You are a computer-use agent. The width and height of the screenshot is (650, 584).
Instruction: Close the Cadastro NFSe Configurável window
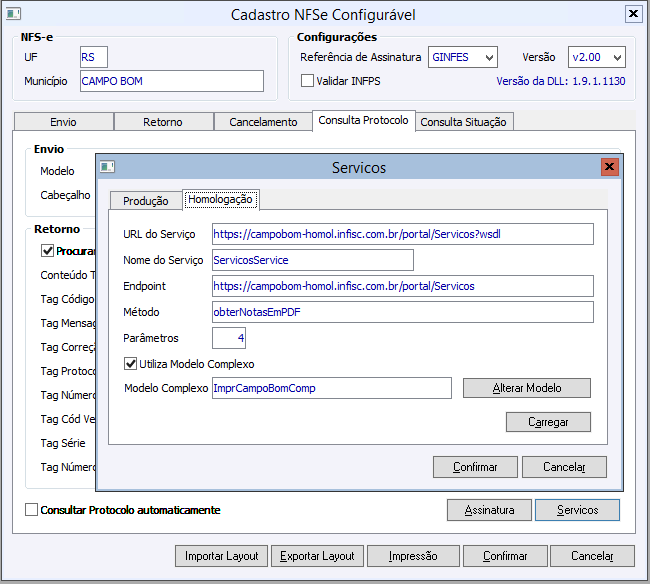click(x=633, y=14)
